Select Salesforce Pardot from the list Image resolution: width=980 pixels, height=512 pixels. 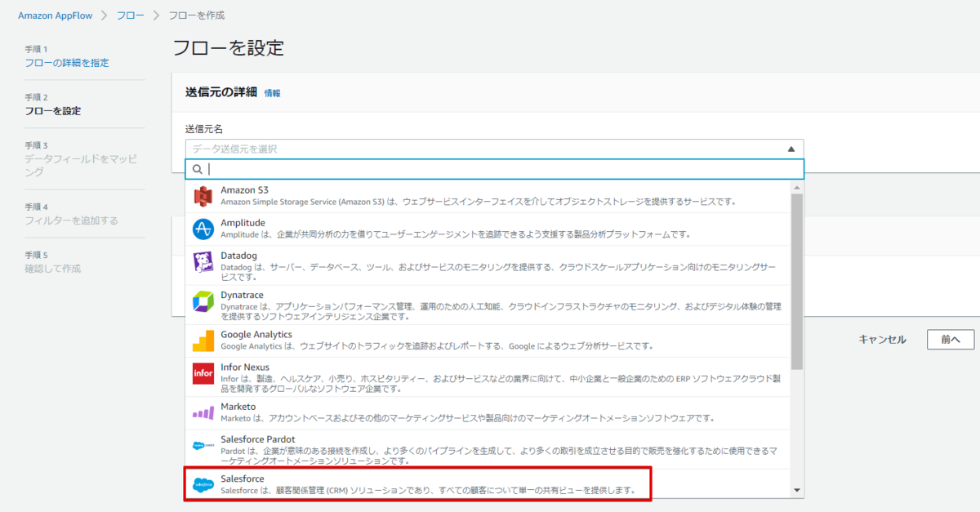[x=488, y=449]
